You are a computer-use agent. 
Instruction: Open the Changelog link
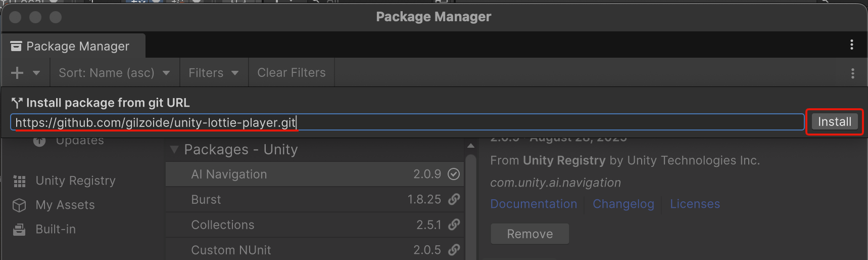(x=623, y=204)
